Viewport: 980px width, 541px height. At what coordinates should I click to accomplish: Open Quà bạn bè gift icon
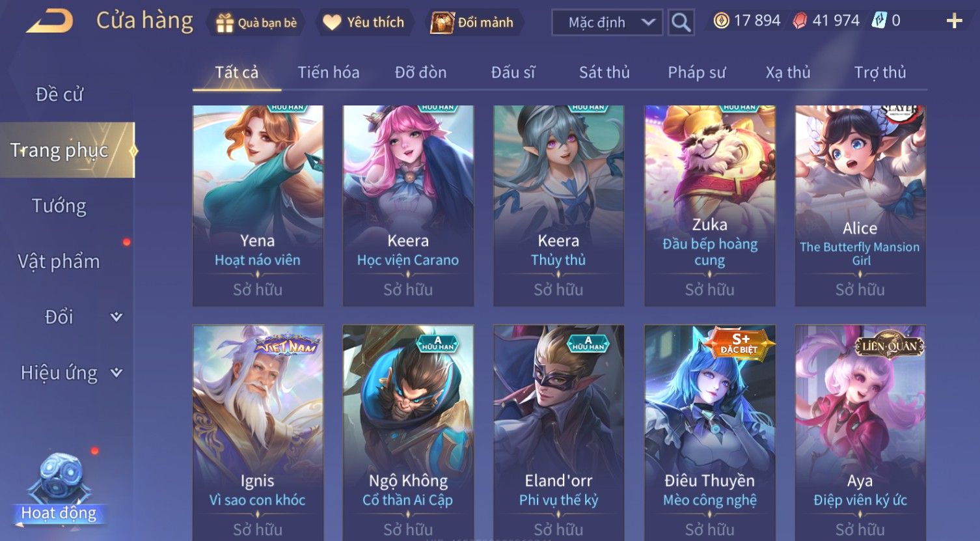pos(225,23)
